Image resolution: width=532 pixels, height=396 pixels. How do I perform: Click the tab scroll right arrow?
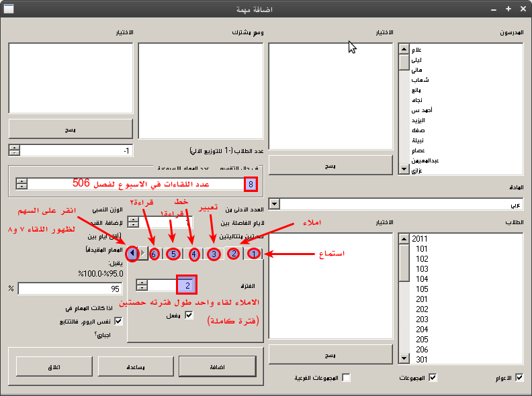pos(142,254)
